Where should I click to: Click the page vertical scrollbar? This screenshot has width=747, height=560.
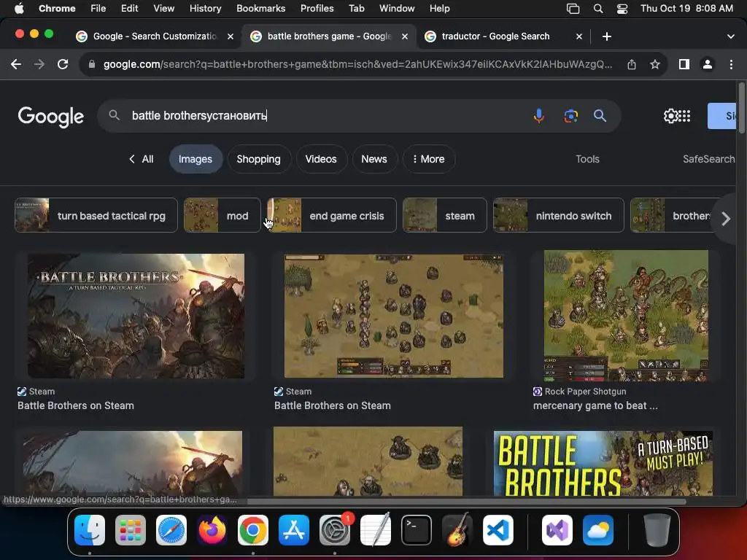coord(741,108)
